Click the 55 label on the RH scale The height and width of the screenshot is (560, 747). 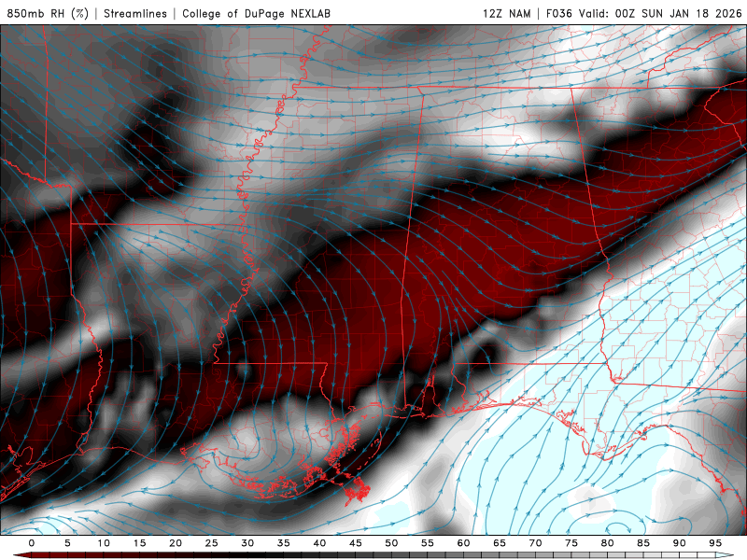pyautogui.click(x=428, y=543)
